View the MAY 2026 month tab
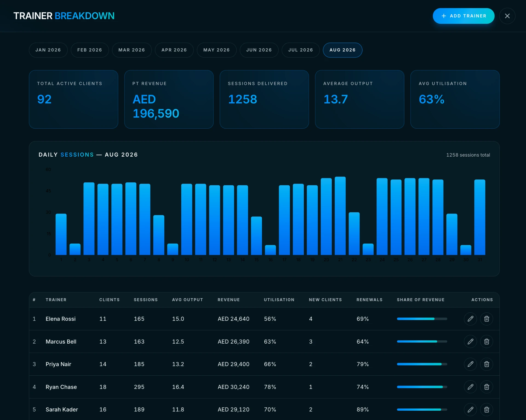The image size is (526, 420). 217,50
